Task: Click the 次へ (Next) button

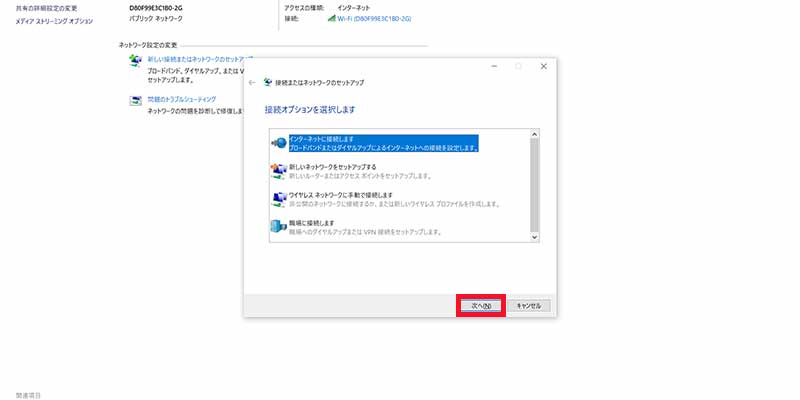Action: pos(481,306)
